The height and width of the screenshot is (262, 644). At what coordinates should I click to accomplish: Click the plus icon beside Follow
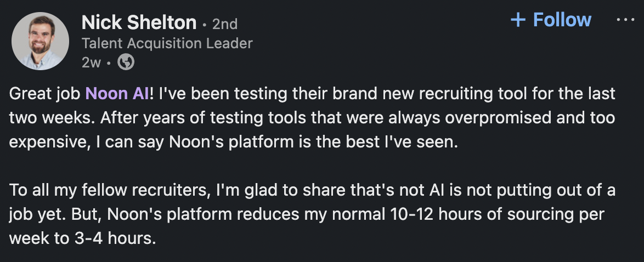coord(518,20)
